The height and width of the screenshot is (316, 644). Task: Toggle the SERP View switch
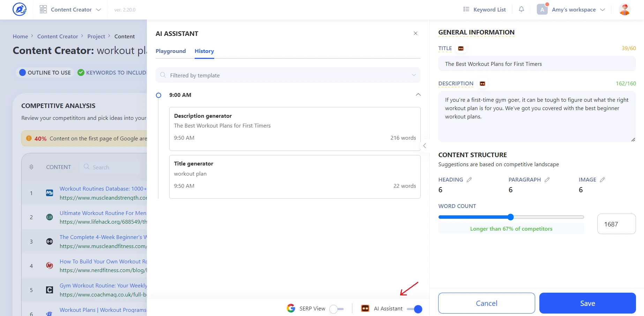coord(337,309)
